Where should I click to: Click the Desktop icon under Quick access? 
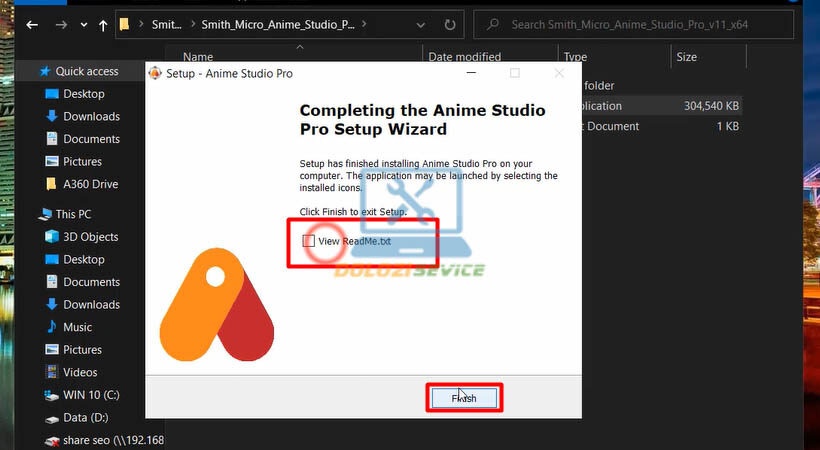[52, 94]
